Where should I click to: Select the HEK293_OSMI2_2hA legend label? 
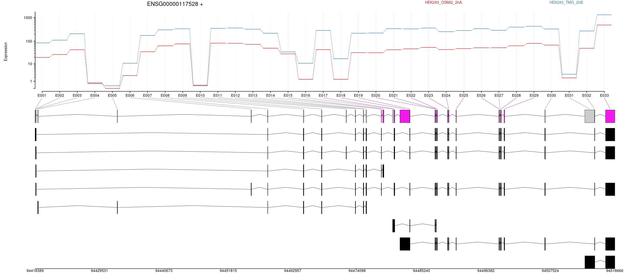click(443, 2)
